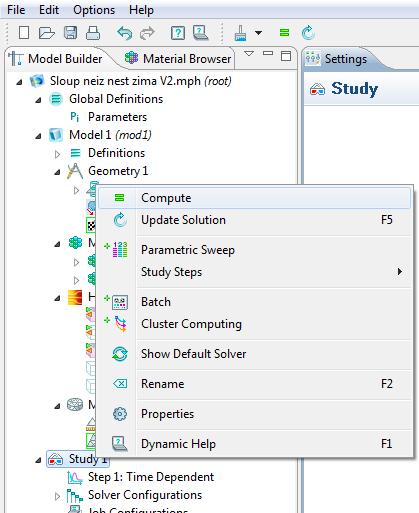Collapse the root Sloup neiz nest zima node
The width and height of the screenshot is (419, 513).
(19, 82)
